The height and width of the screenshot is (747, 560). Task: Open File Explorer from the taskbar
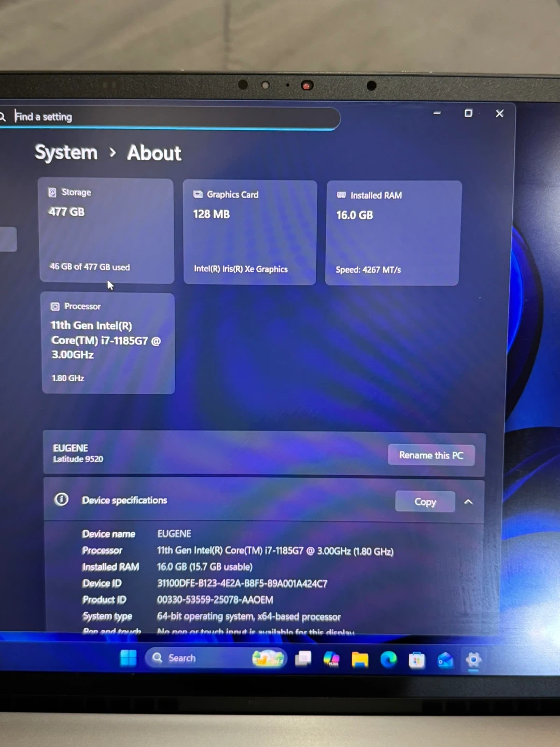click(360, 660)
